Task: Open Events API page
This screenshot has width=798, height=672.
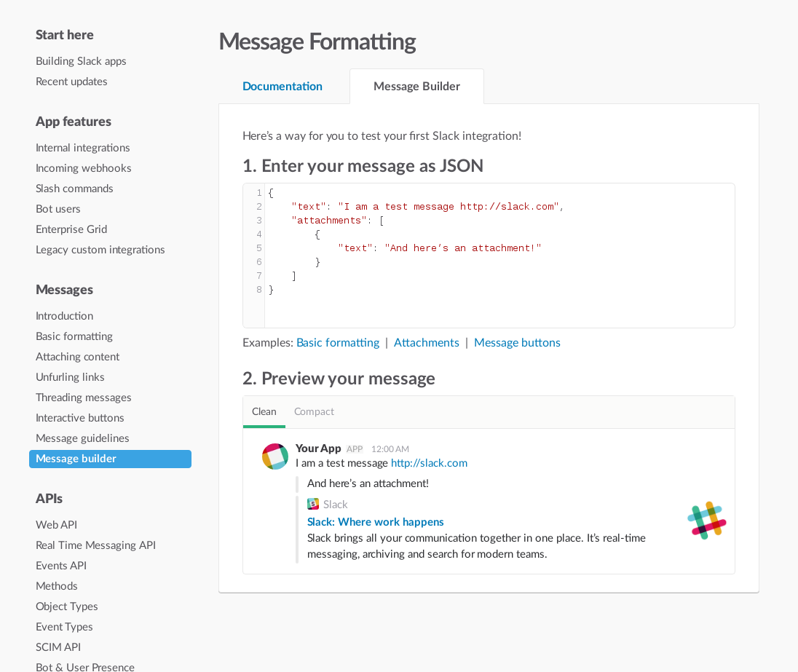Action: tap(61, 565)
